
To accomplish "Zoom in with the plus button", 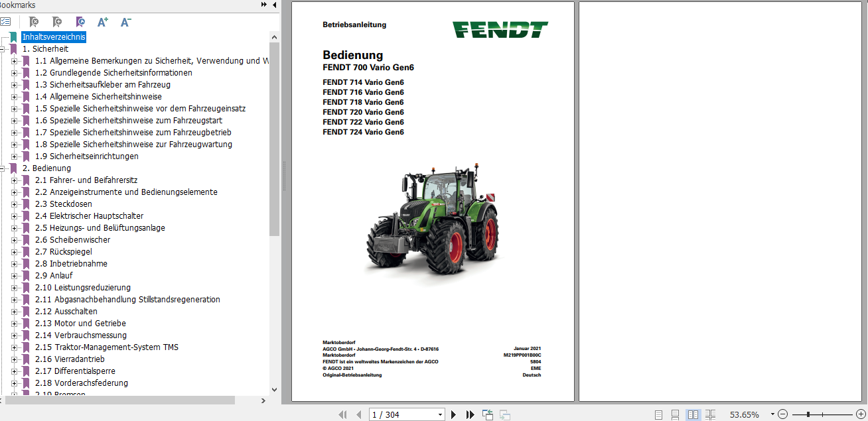I will [862, 414].
